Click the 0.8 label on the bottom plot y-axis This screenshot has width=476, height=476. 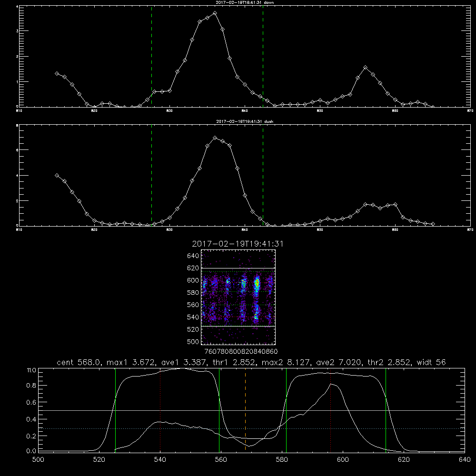click(x=31, y=385)
